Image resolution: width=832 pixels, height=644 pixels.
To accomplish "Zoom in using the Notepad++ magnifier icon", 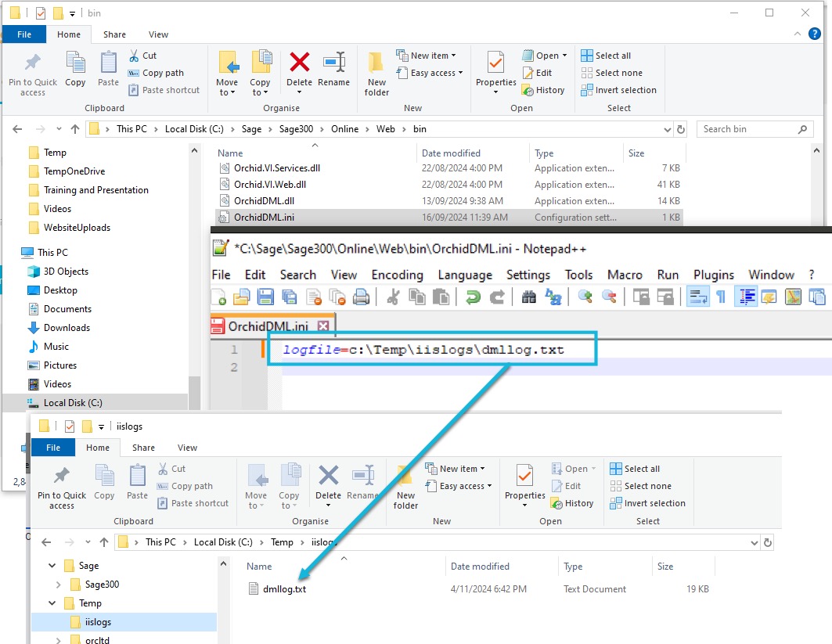I will pyautogui.click(x=585, y=297).
